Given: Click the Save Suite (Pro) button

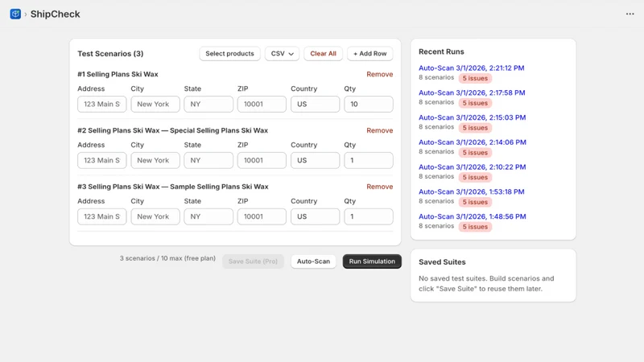Looking at the screenshot, I should tap(253, 261).
